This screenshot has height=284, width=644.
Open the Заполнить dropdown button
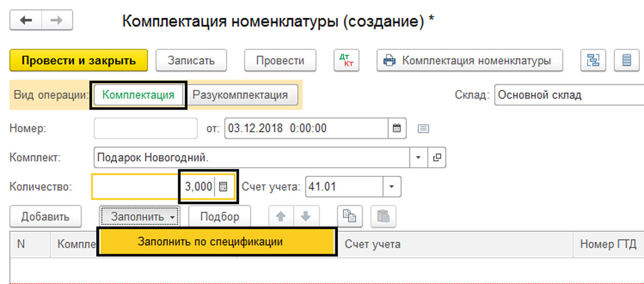click(x=140, y=216)
